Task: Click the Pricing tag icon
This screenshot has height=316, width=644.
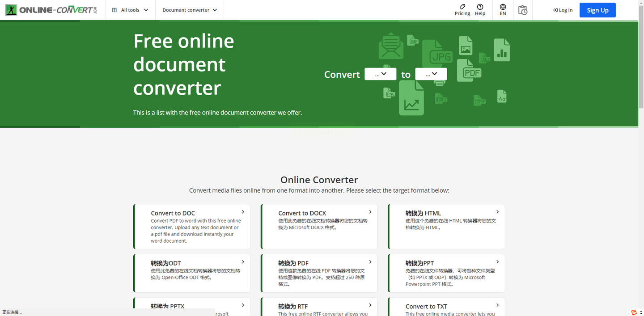Action: (462, 7)
